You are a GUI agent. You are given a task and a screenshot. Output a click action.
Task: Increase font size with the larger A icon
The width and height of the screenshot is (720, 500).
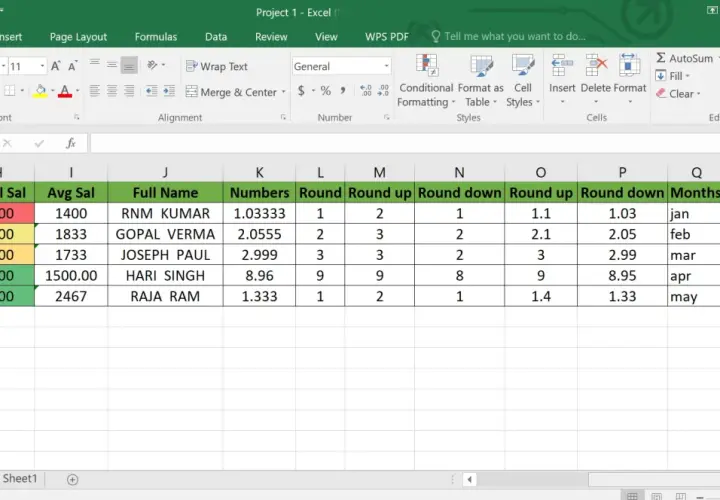tap(55, 66)
